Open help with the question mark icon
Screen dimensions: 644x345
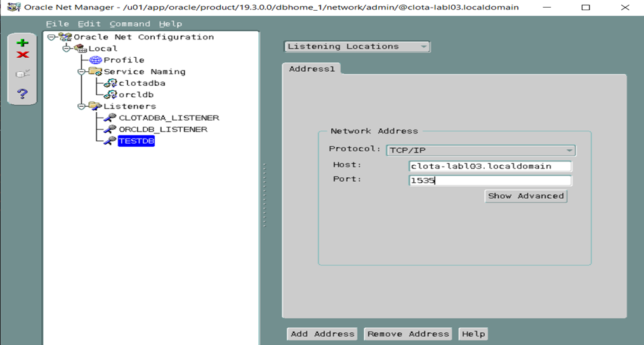[x=23, y=94]
